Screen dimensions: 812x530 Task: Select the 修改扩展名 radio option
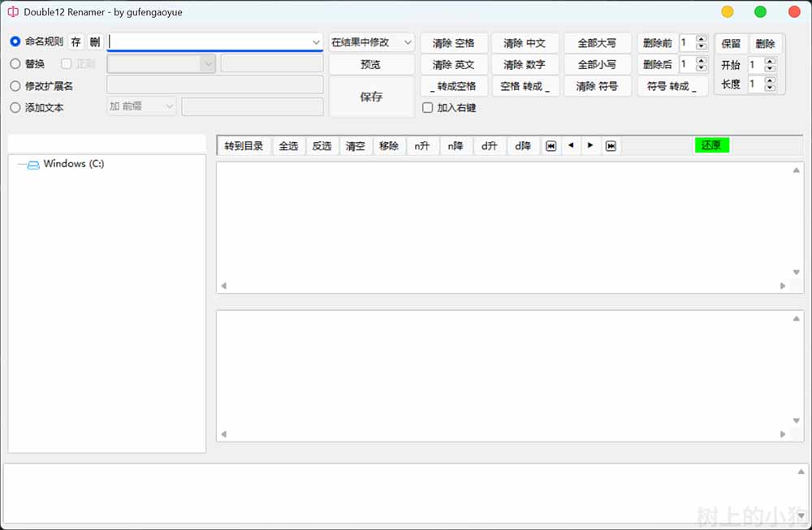15,86
